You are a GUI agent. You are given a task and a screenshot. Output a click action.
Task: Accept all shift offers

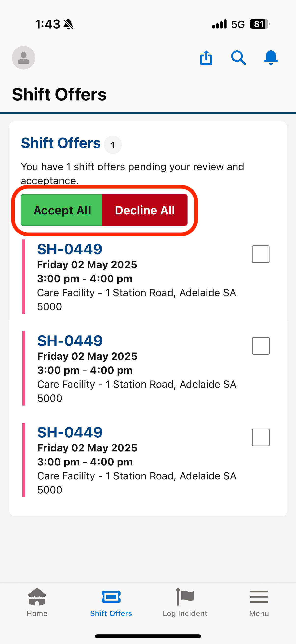point(62,210)
